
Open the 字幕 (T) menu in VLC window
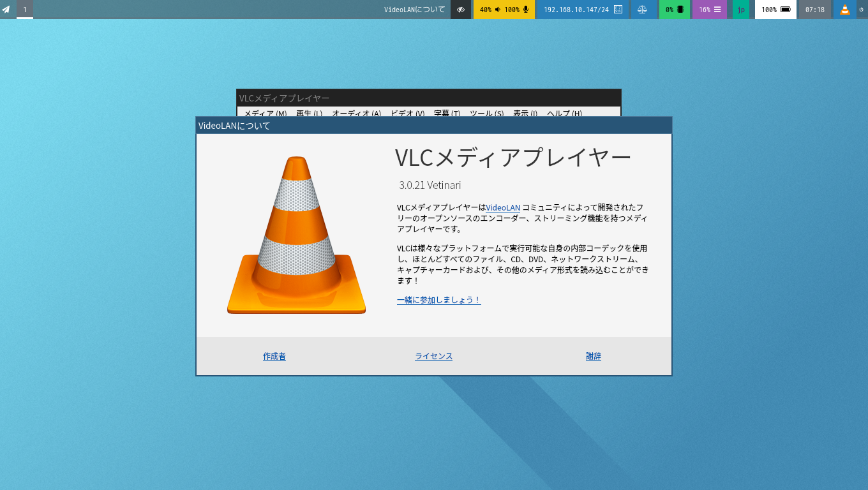point(447,113)
